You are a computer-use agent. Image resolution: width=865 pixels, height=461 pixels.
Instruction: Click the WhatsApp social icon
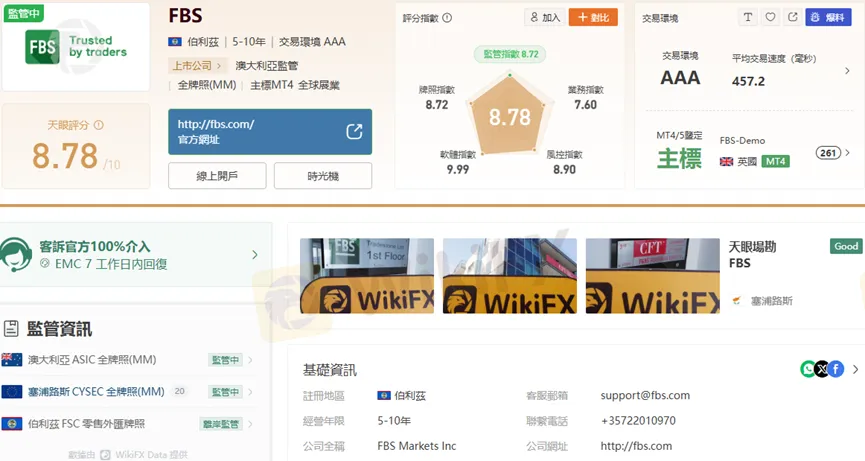tap(808, 369)
